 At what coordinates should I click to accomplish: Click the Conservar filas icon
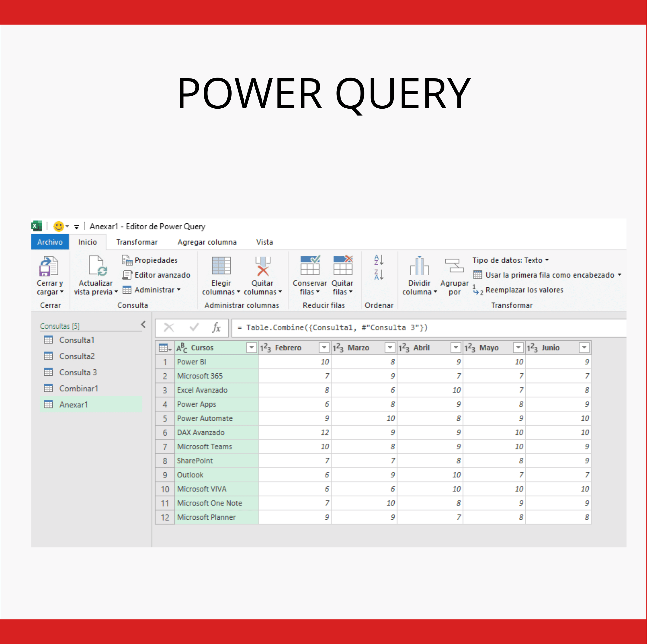coord(310,265)
